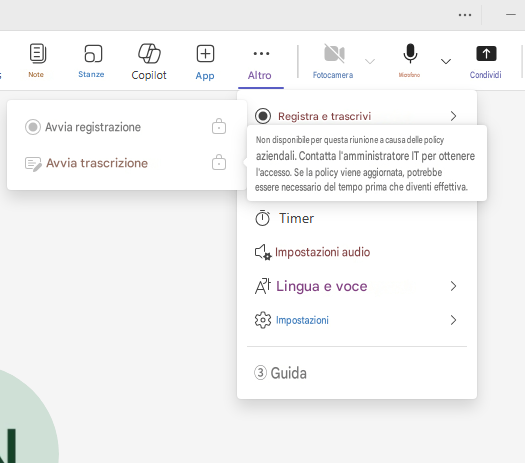Open Impostazioni audio
This screenshot has height=463, width=525.
pos(356,252)
